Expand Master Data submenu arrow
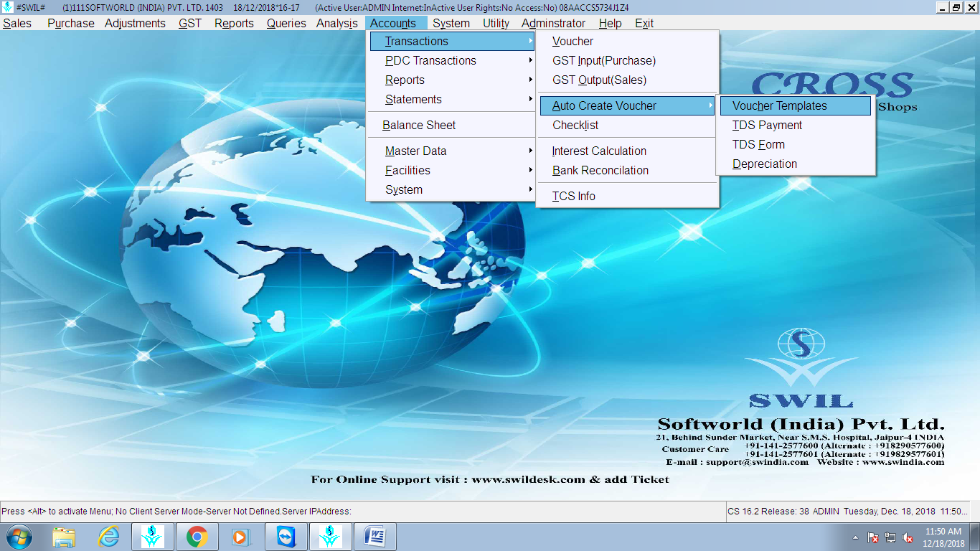 (531, 151)
